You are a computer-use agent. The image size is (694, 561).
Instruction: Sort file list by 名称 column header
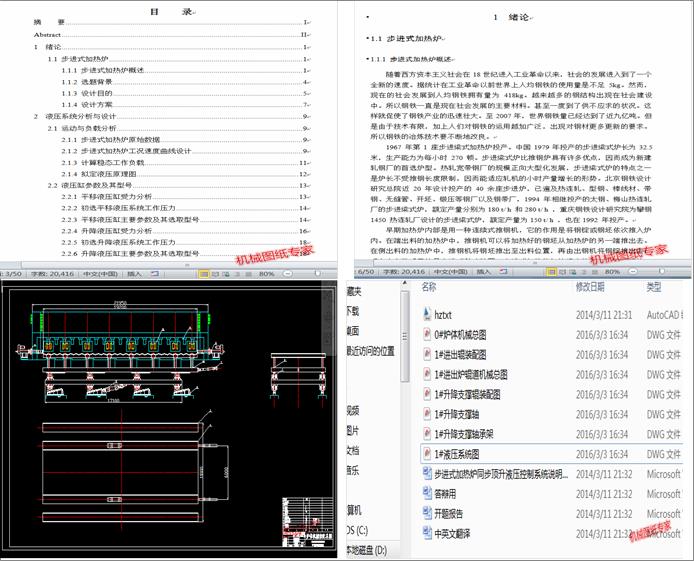pos(429,287)
